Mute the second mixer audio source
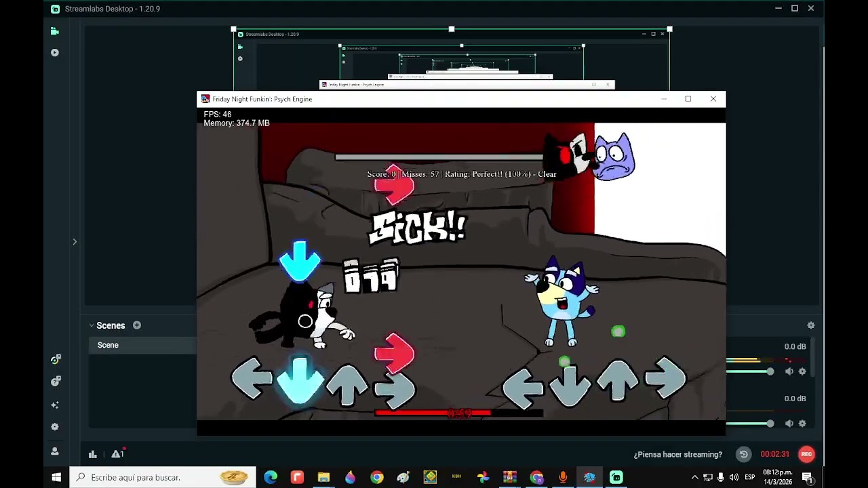 [789, 424]
